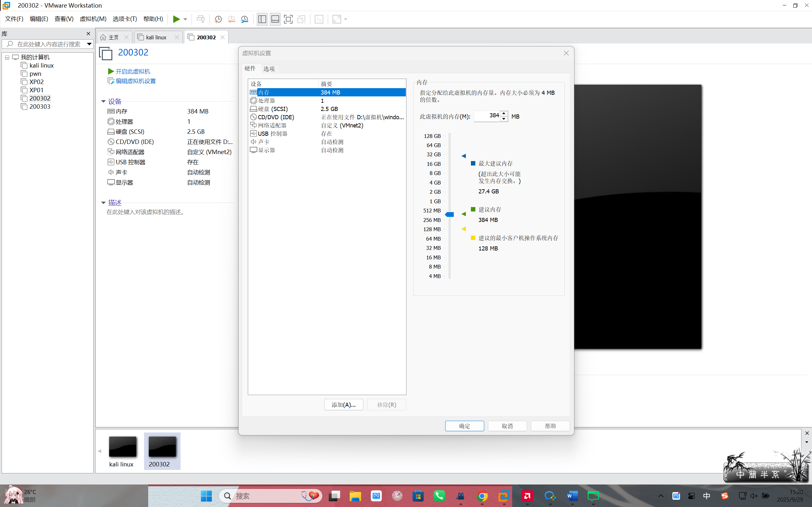Increase memory using the up stepper arrow

(504, 114)
